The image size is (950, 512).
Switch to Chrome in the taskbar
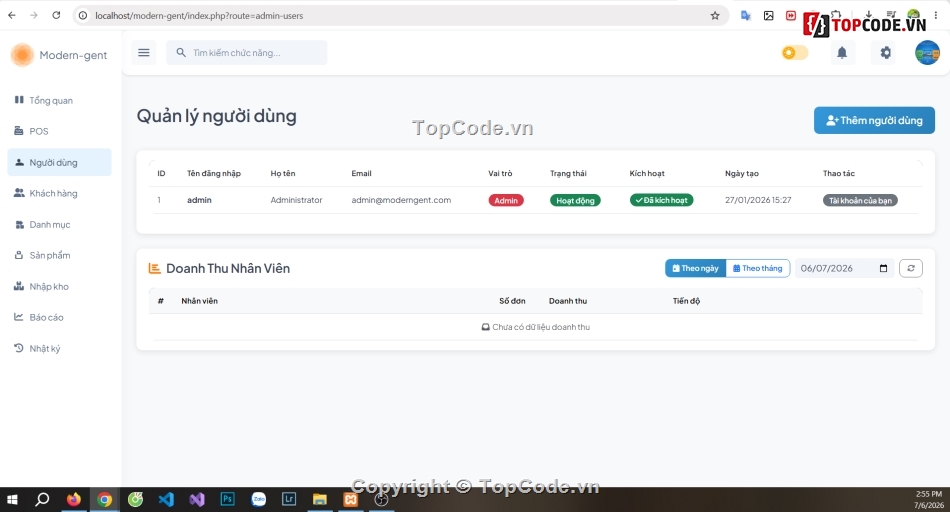coord(105,499)
